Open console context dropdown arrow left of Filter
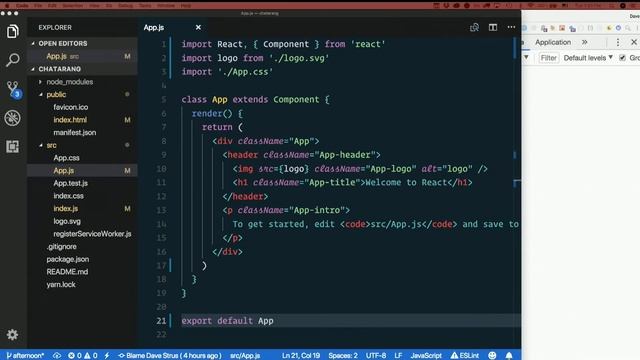Screen dimensions: 640x360 pyautogui.click(x=527, y=58)
